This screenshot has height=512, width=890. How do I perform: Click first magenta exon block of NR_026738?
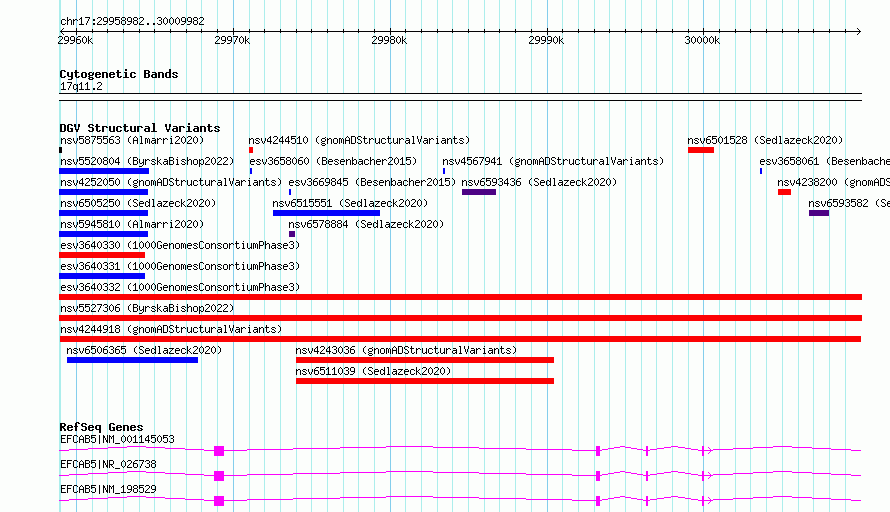coord(219,476)
